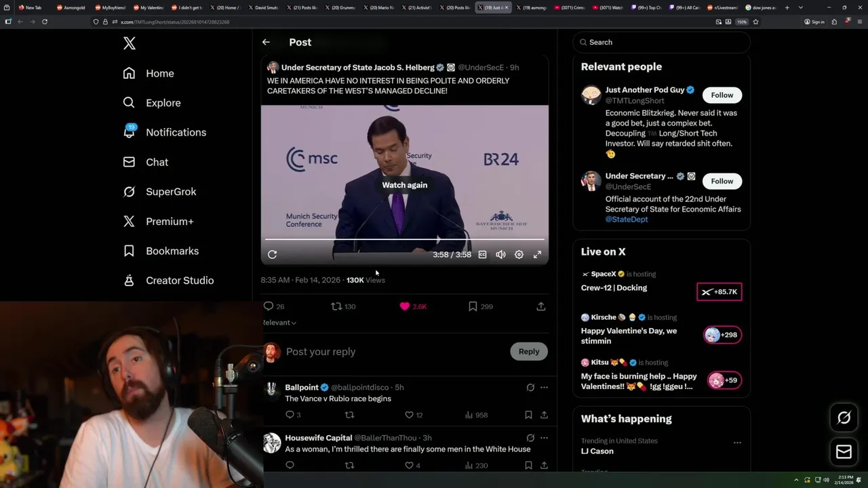Repost the main post with 130 reposts

tap(343, 306)
